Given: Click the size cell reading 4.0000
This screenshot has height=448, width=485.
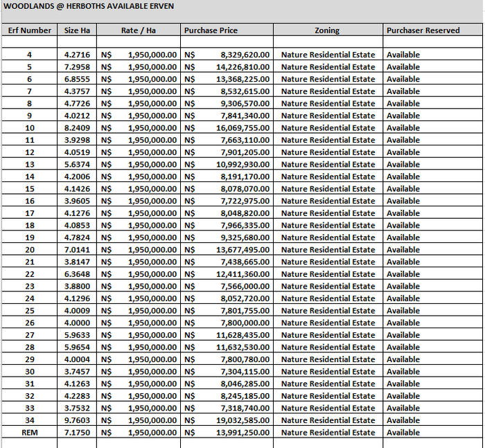Looking at the screenshot, I should pos(77,323).
